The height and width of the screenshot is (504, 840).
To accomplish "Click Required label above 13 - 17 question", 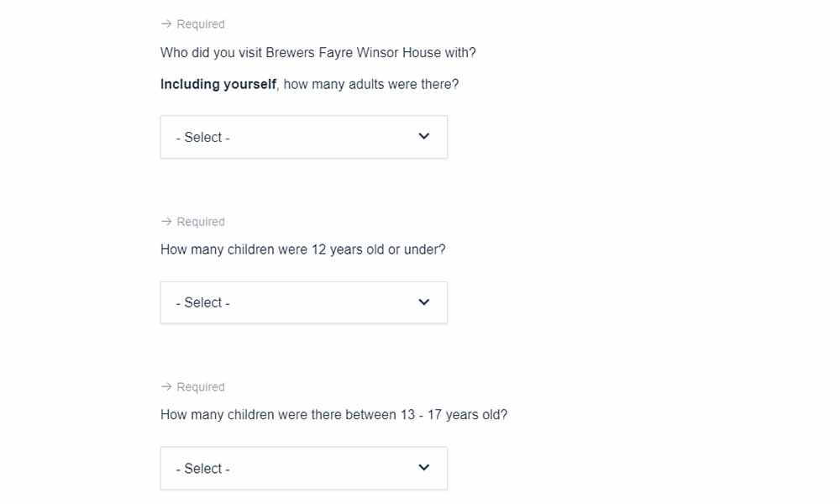I will pos(201,387).
